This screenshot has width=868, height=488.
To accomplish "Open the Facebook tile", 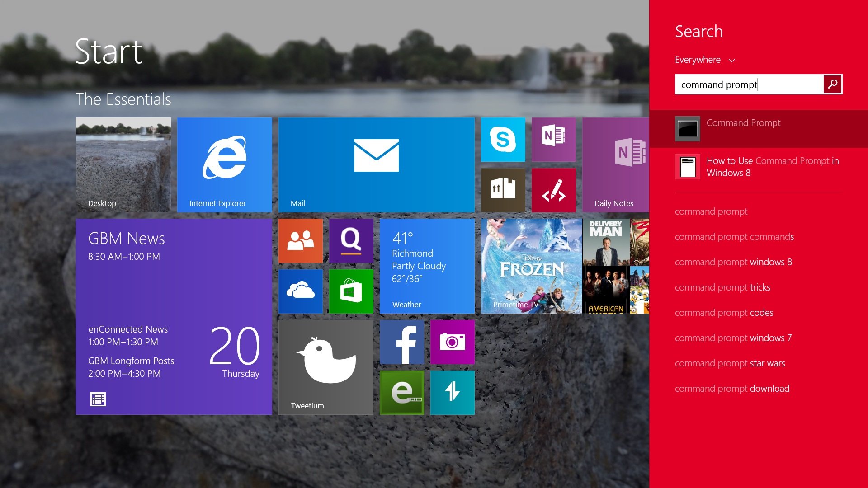I will tap(402, 342).
